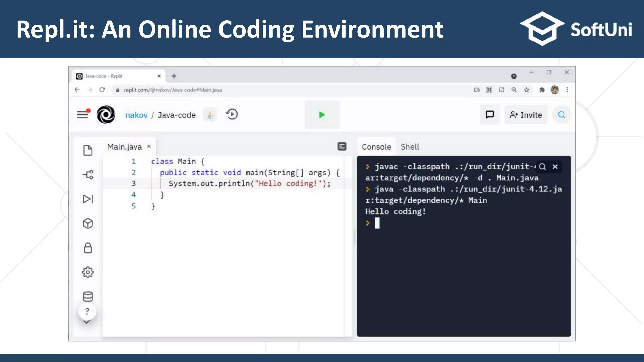Open version history clock icon
The height and width of the screenshot is (362, 644).
pos(232,114)
